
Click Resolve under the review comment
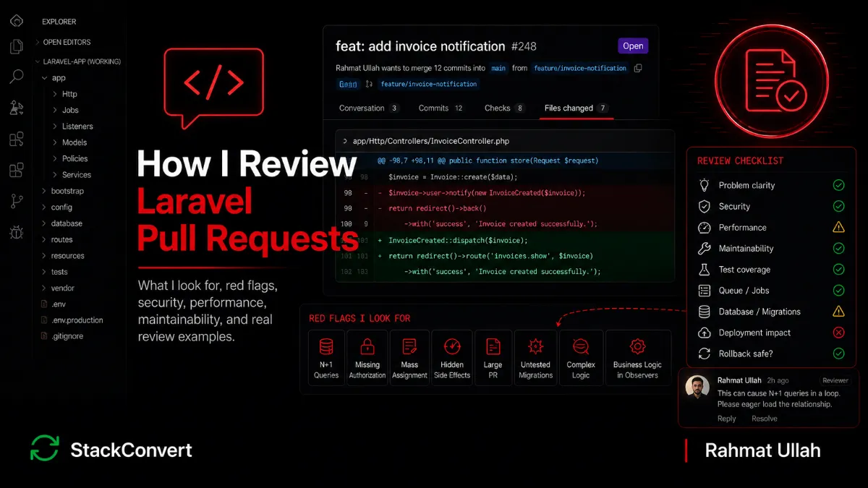click(765, 419)
